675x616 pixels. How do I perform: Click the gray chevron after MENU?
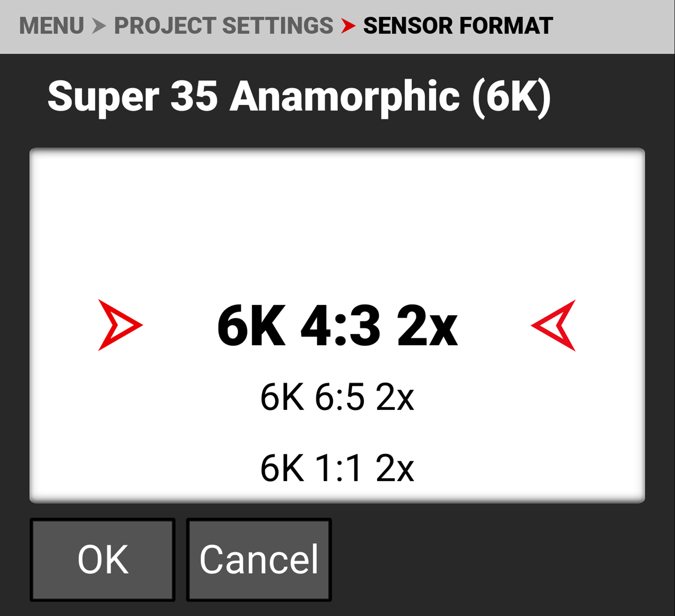tap(99, 26)
